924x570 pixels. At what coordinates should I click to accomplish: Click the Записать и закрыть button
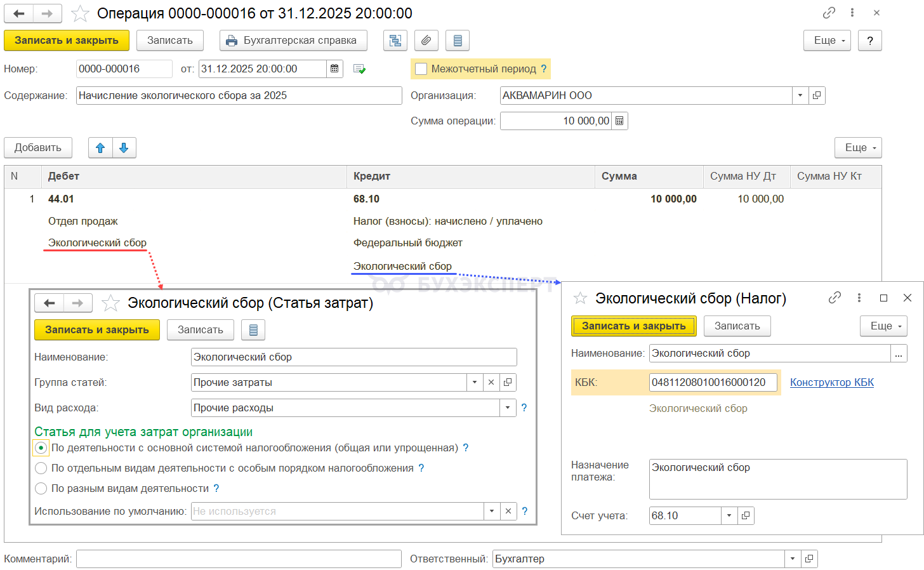(x=67, y=41)
